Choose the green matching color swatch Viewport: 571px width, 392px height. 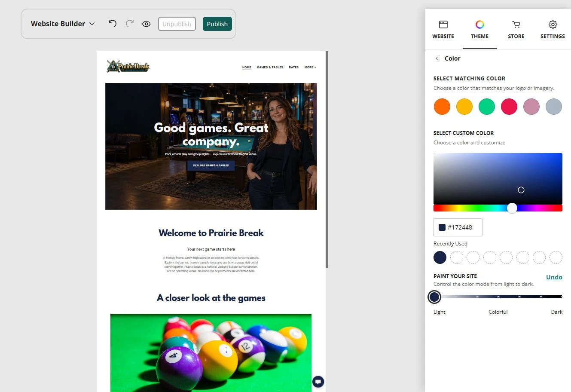click(x=487, y=107)
